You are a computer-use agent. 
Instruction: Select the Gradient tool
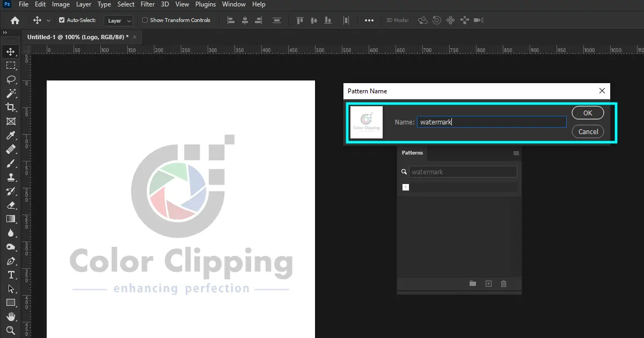(11, 219)
